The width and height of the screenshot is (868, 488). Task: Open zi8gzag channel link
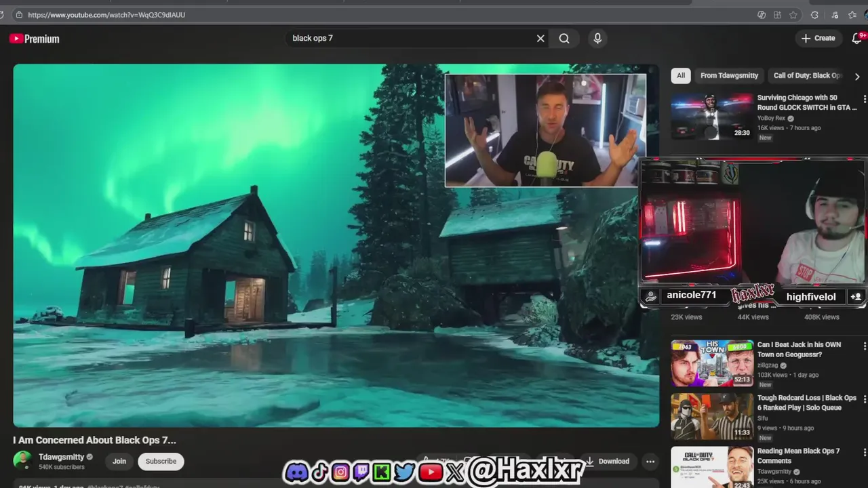point(768,365)
